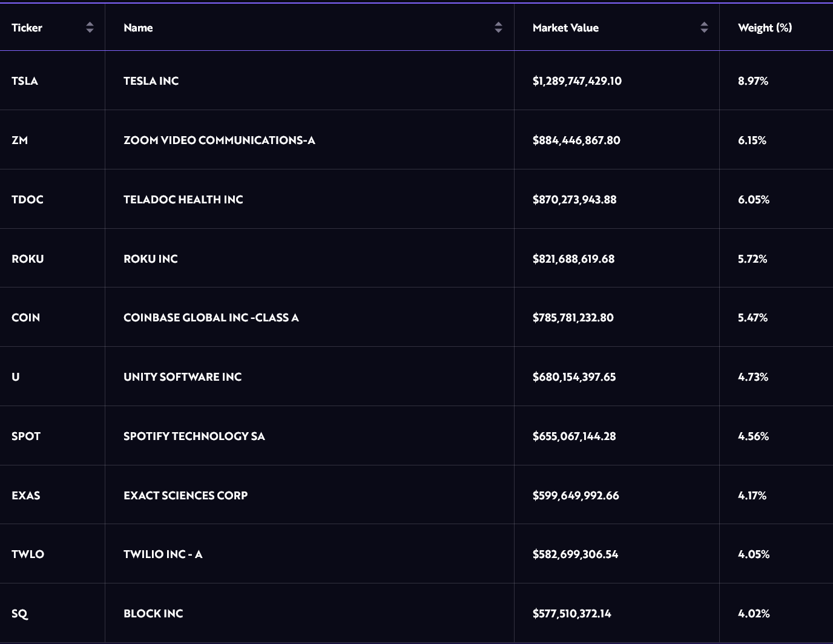Click TESLA INC company name

[x=151, y=81]
